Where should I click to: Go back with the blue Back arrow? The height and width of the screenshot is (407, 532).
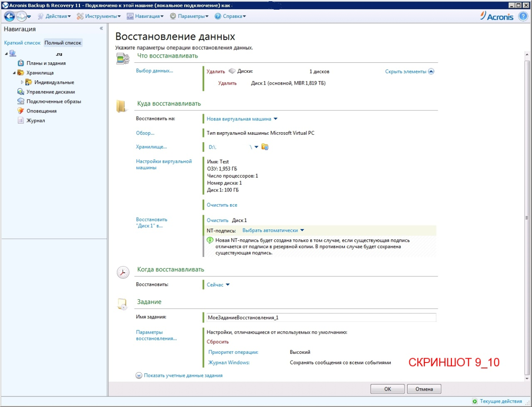pyautogui.click(x=10, y=16)
